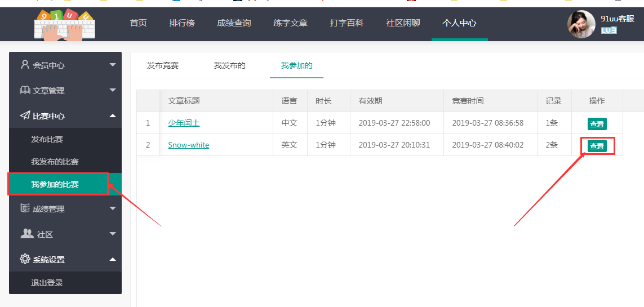Click the 社区 sidebar label
Viewport: 644px width, 307px height.
click(x=45, y=235)
